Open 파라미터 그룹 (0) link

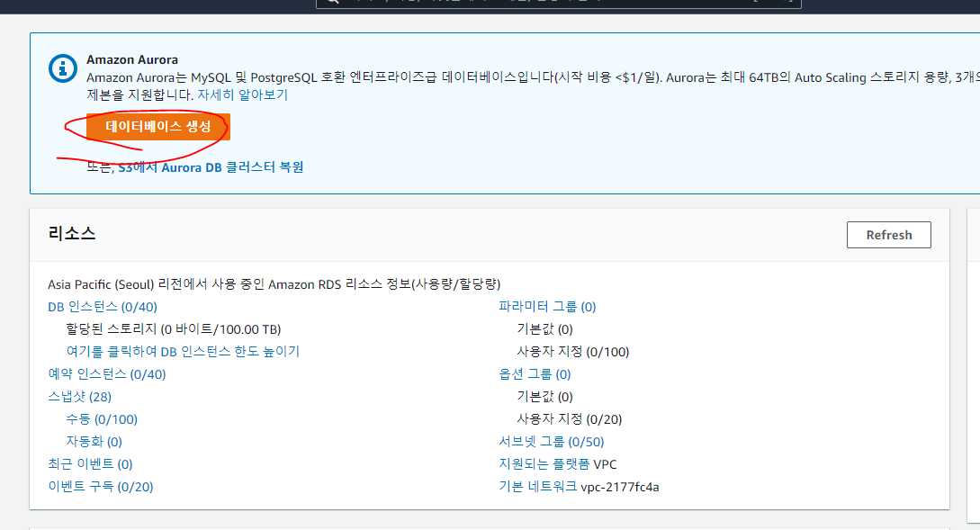pos(547,307)
